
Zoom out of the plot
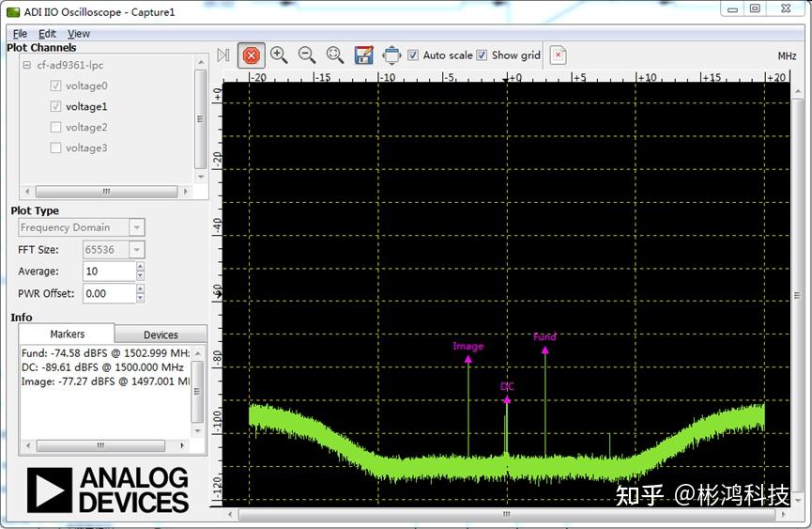click(307, 54)
